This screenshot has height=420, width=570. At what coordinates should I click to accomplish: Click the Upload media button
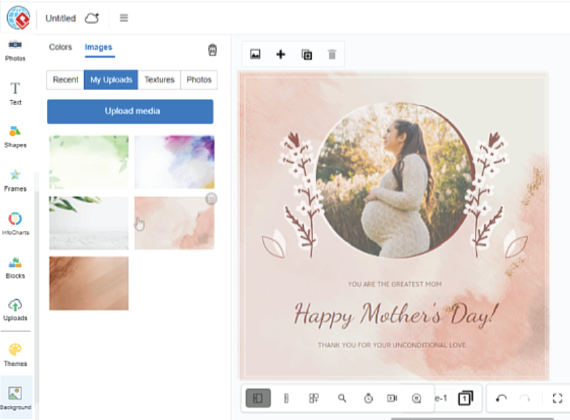click(130, 111)
